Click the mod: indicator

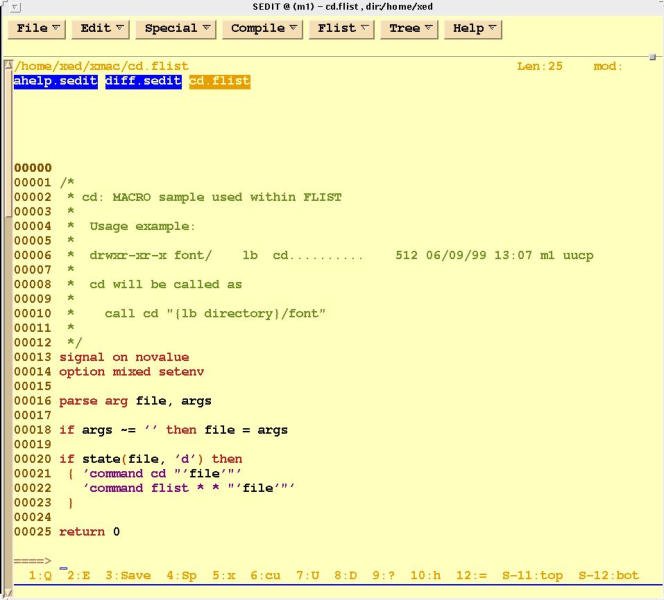[x=609, y=66]
